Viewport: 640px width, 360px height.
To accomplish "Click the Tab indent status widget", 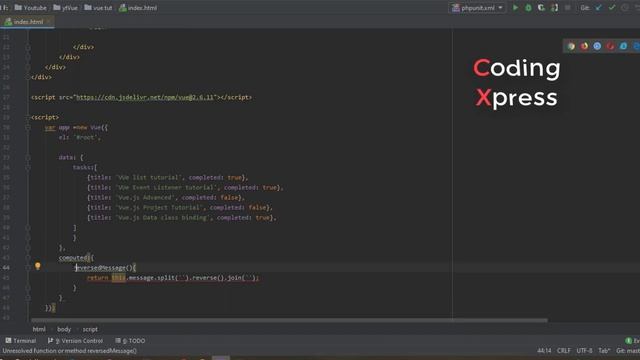I will point(604,351).
